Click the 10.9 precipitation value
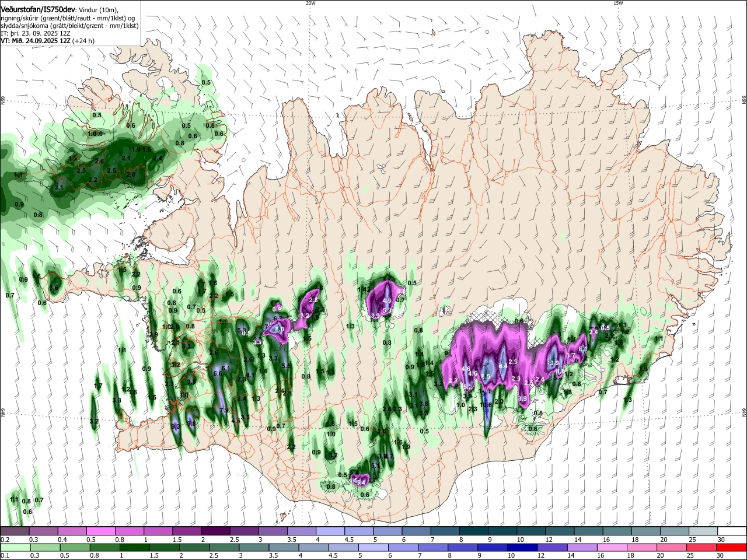The height and width of the screenshot is (560, 747). point(552,363)
